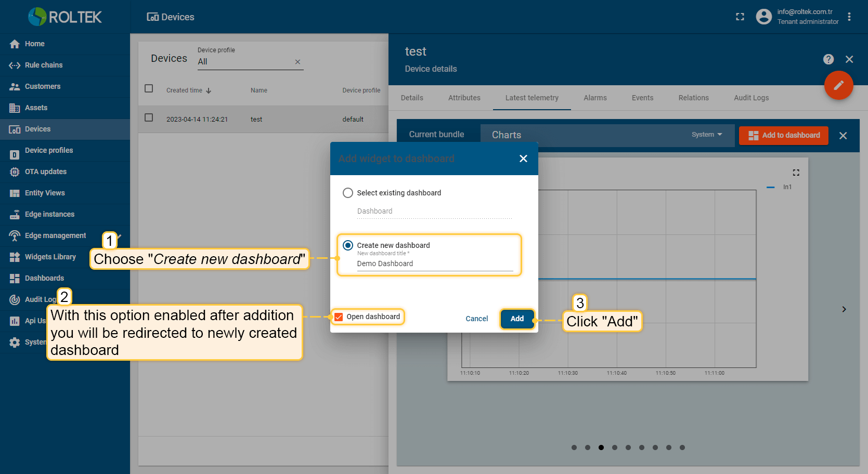Image resolution: width=868 pixels, height=474 pixels.
Task: Check the test device row checkbox
Action: click(x=149, y=118)
